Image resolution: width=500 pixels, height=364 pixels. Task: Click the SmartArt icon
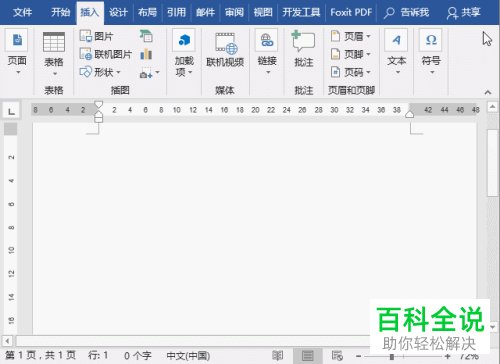(146, 36)
